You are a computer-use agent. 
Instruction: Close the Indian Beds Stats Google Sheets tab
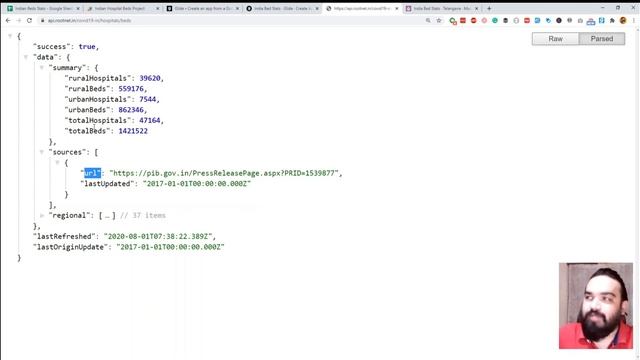click(78, 8)
